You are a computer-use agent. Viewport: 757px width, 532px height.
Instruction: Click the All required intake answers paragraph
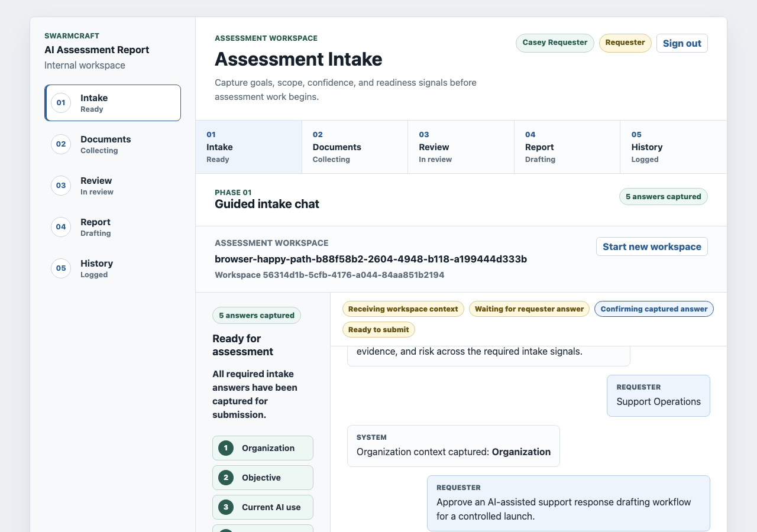point(255,394)
